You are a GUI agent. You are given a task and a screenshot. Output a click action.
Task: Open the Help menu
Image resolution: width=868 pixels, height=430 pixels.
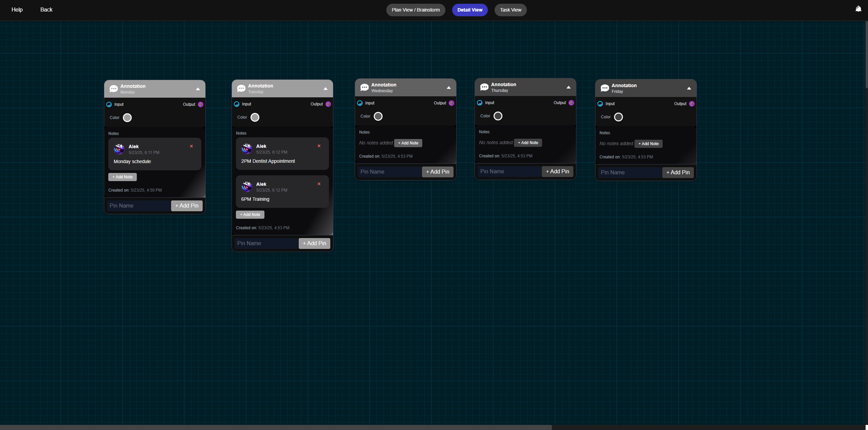17,9
